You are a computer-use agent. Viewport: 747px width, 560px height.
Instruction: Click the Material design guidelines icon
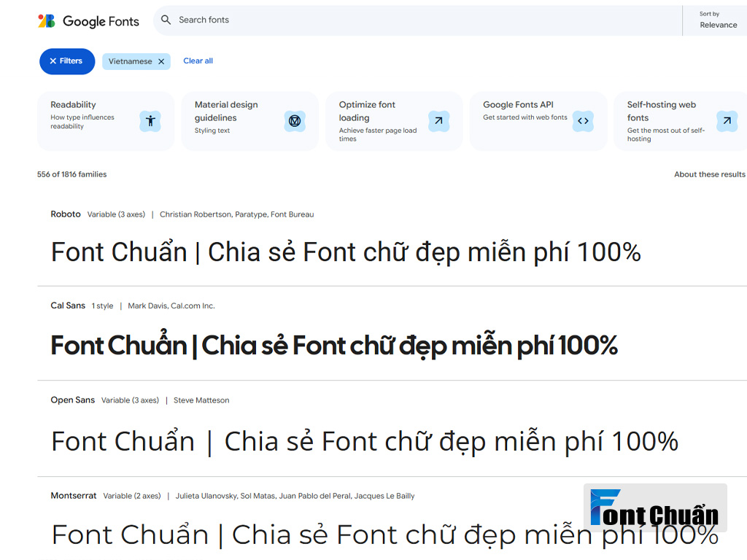tap(295, 121)
